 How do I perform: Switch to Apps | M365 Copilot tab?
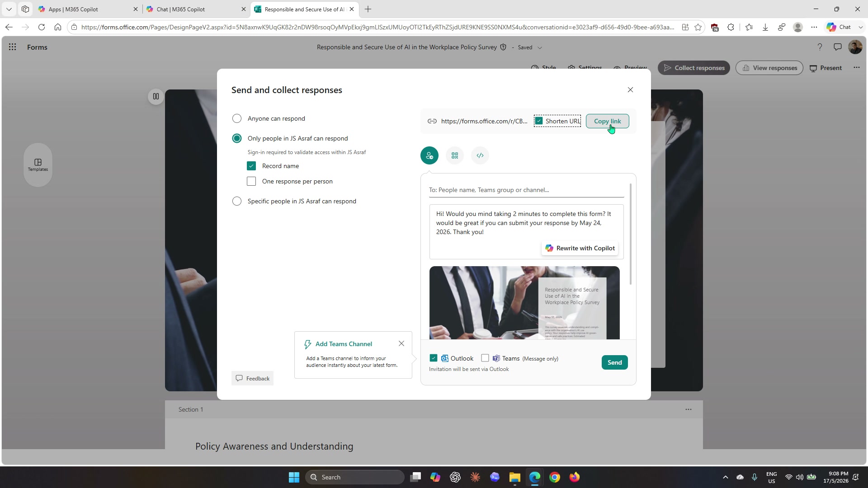[x=89, y=9]
